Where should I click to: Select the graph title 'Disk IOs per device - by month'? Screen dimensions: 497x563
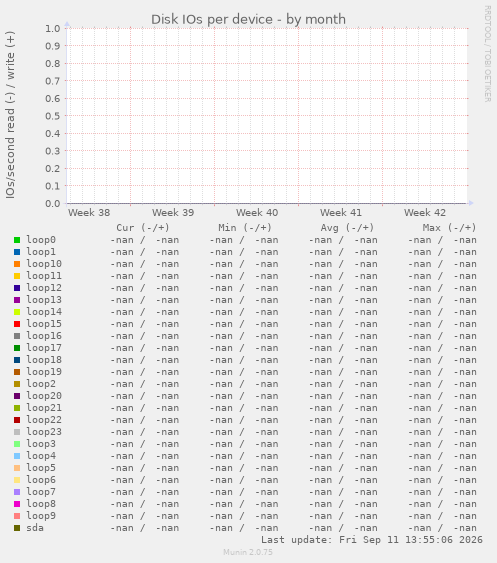point(248,19)
